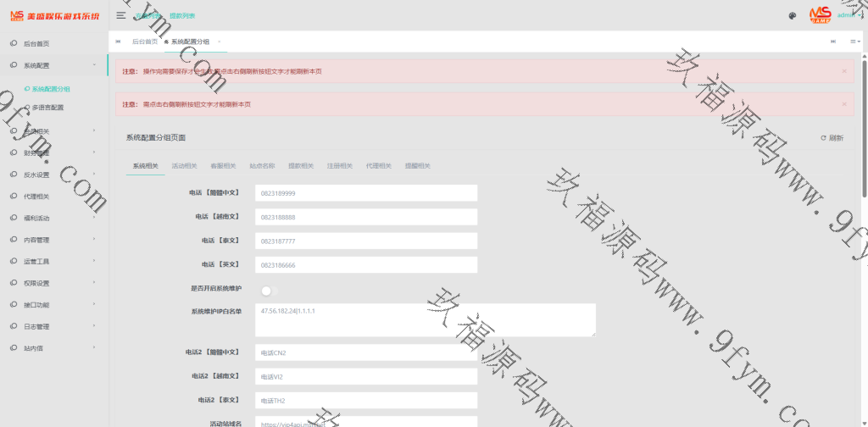Expand the 反水设置 sidebar menu

(x=53, y=175)
